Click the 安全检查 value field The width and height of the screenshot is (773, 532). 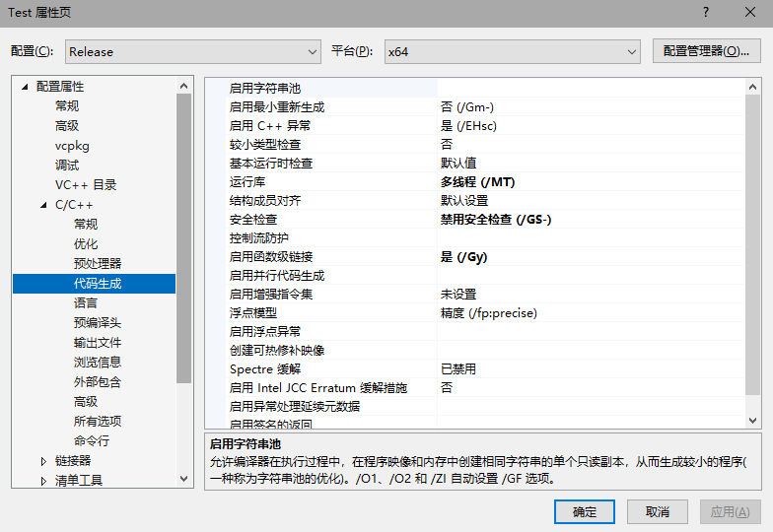click(590, 220)
